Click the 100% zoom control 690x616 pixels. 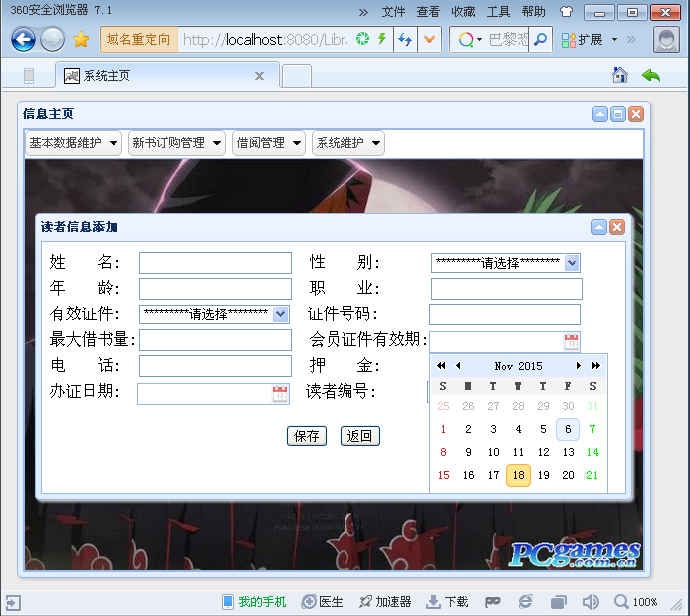pos(636,602)
